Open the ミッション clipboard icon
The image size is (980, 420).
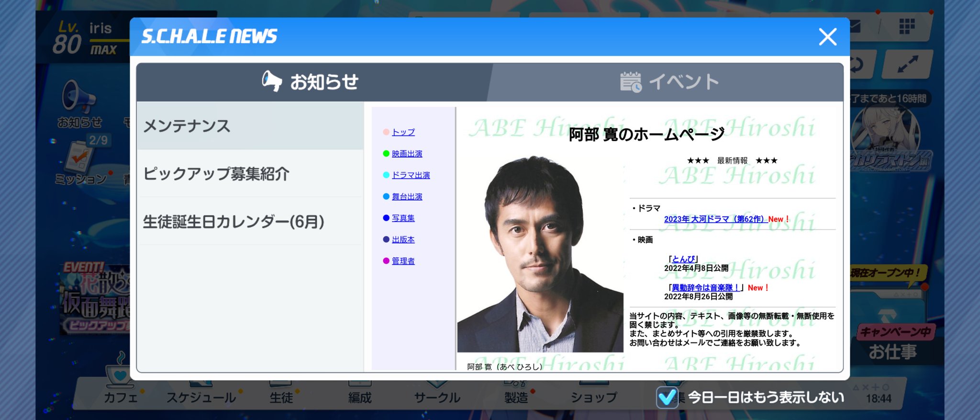click(x=79, y=157)
